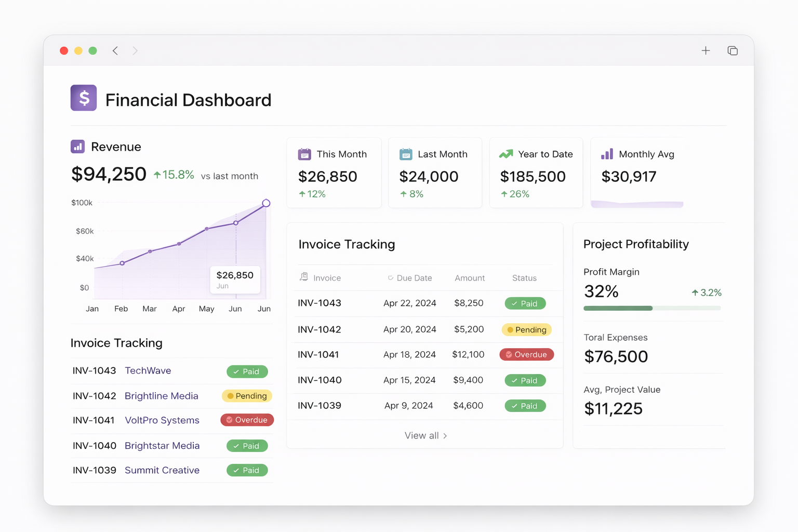Image resolution: width=798 pixels, height=532 pixels.
Task: Click the Monthly Avg value $30,917
Action: click(x=629, y=177)
